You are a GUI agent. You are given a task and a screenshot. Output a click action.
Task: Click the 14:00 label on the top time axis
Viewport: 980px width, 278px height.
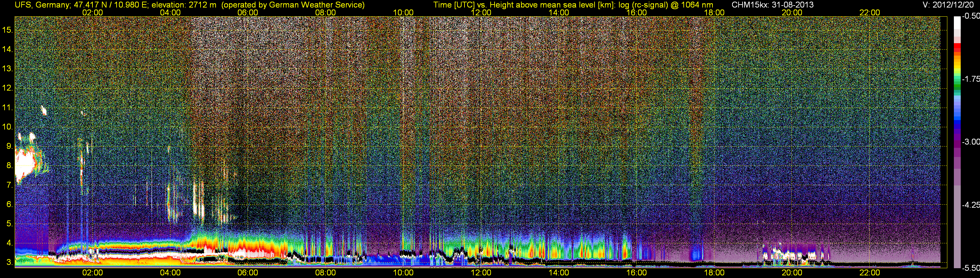tap(559, 12)
